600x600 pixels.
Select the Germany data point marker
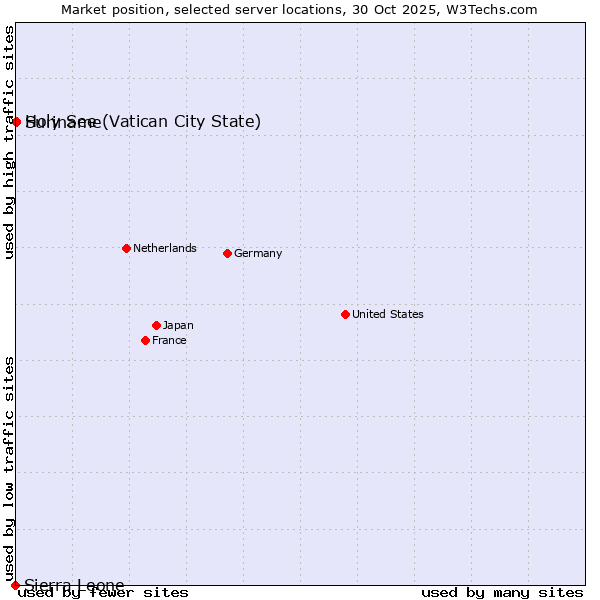pos(227,253)
